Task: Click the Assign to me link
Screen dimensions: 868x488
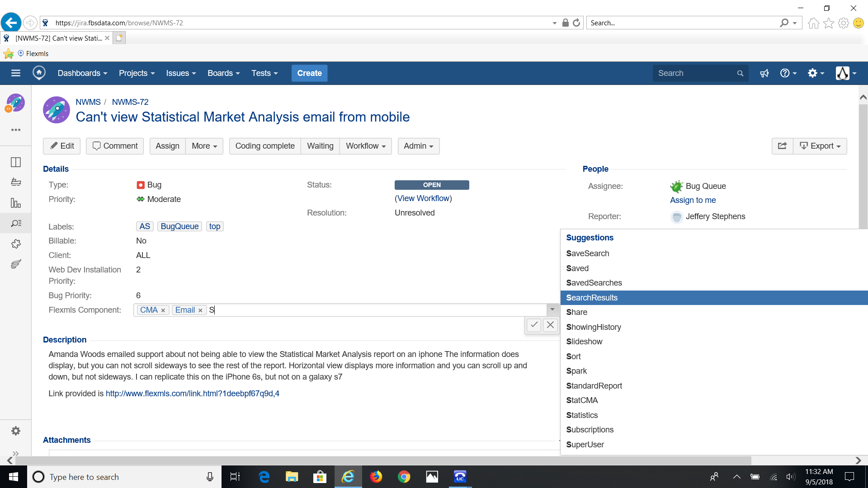Action: 693,200
